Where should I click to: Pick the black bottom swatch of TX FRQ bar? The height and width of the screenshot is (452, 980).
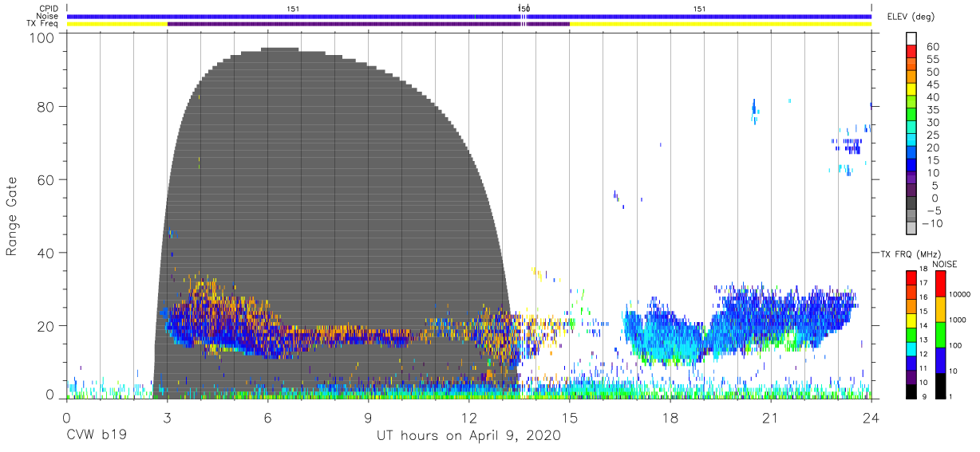[x=911, y=391]
